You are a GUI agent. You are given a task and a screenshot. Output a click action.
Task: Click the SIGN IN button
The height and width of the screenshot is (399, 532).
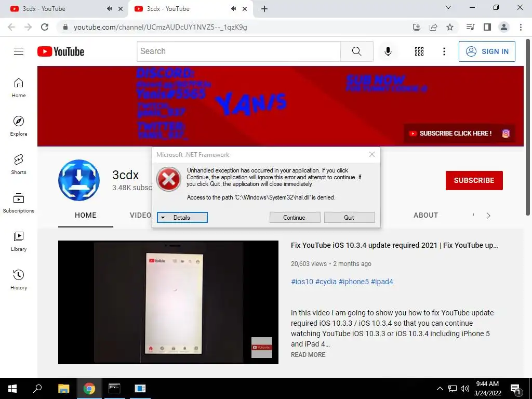(487, 51)
